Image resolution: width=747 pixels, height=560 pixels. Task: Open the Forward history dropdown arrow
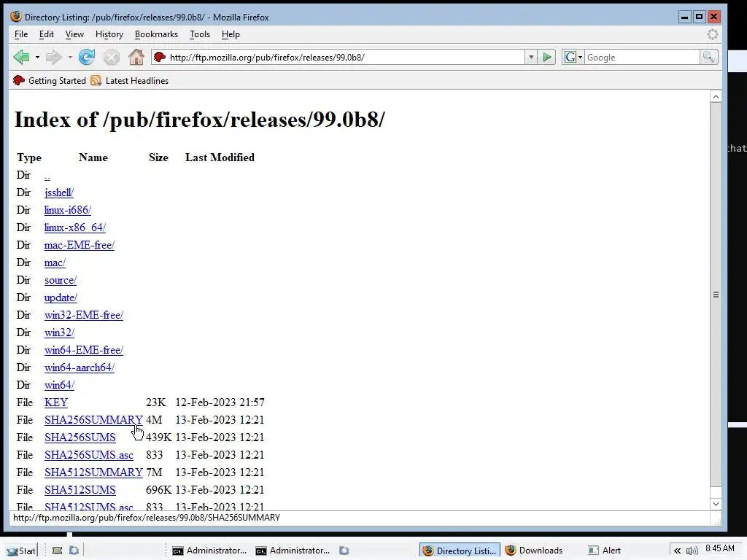69,58
